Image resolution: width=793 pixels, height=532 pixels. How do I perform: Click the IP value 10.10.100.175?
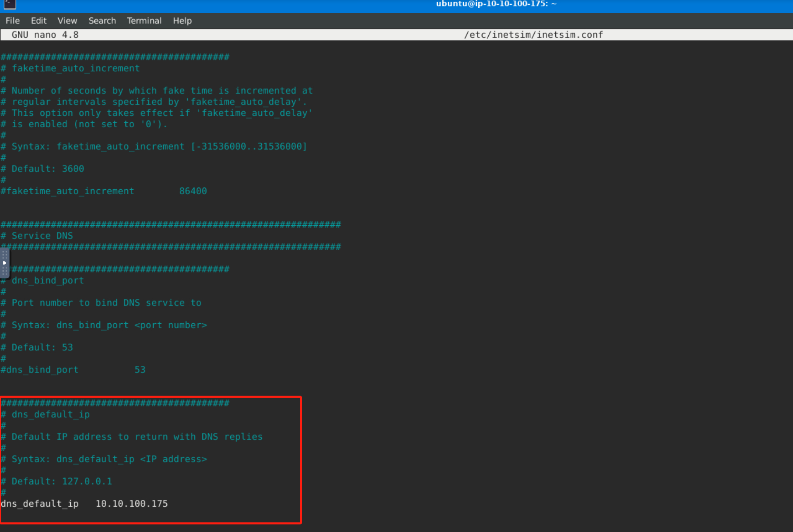(x=132, y=503)
